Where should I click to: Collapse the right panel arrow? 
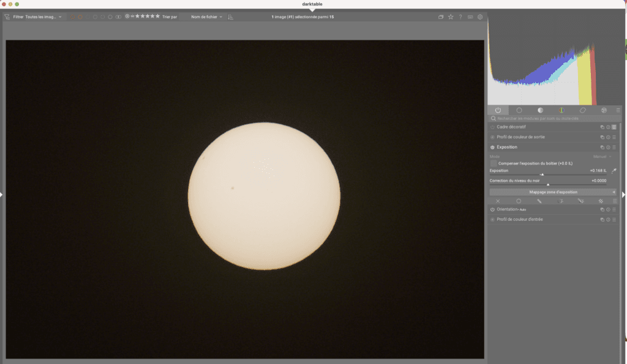click(623, 195)
